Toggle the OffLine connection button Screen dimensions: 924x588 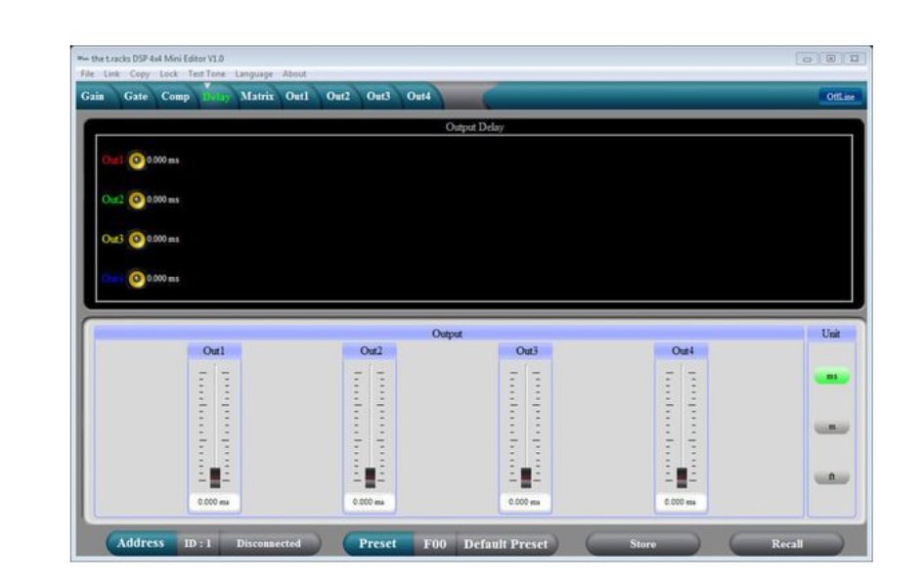tap(840, 97)
